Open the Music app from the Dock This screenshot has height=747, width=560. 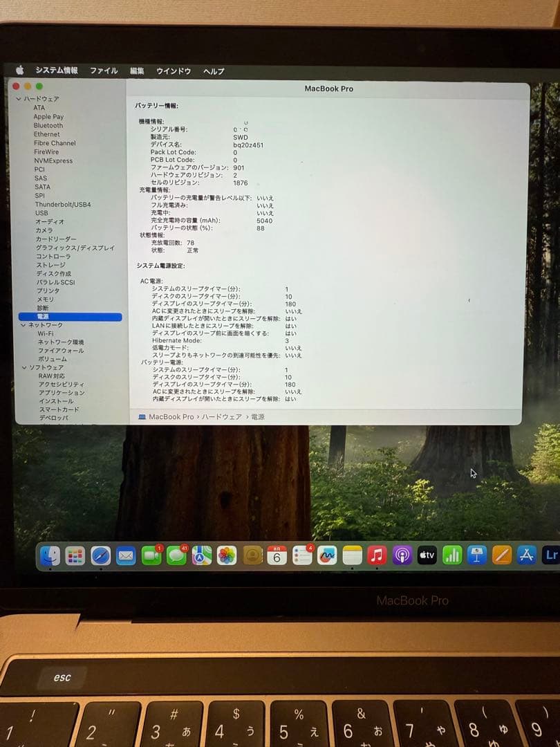[x=377, y=555]
